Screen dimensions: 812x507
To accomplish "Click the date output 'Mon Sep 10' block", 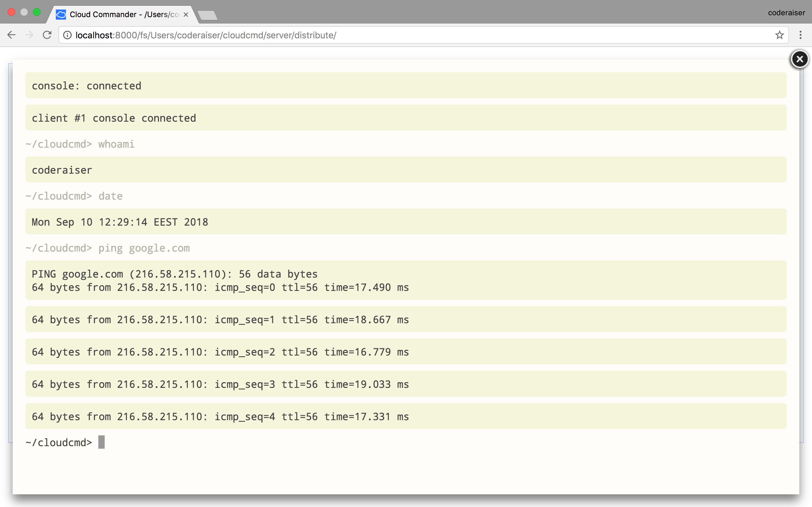I will [120, 222].
